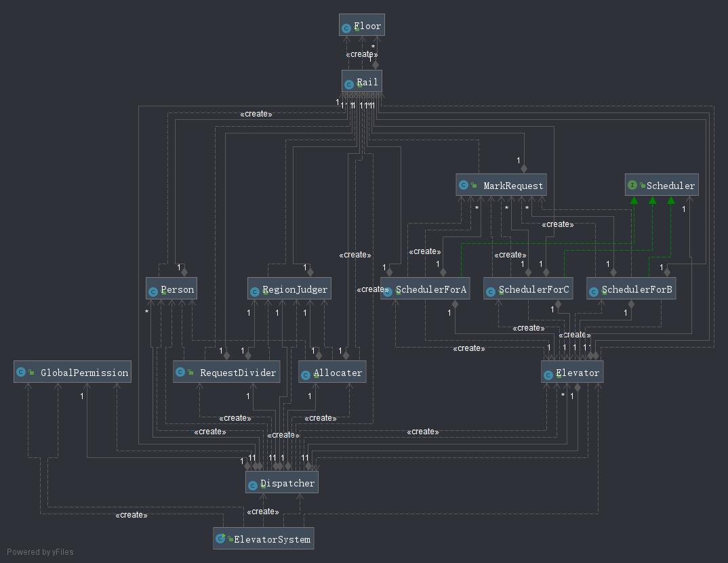Click the runnable class icon on ElevatorSystem
Viewport: 728px width, 563px height.
220,539
